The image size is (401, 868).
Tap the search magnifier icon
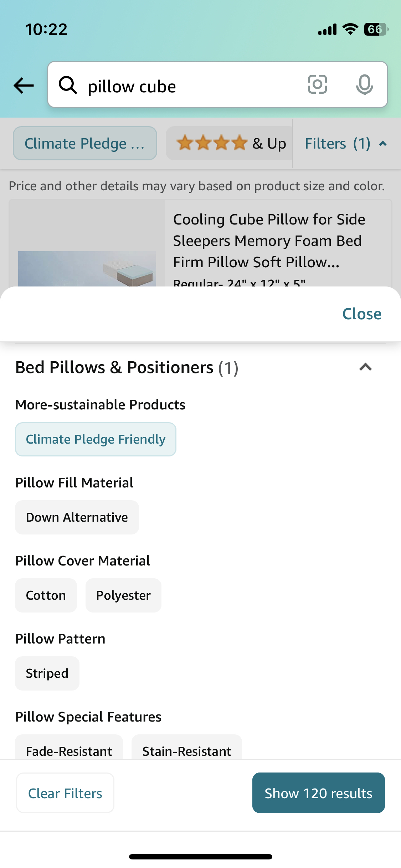point(68,86)
